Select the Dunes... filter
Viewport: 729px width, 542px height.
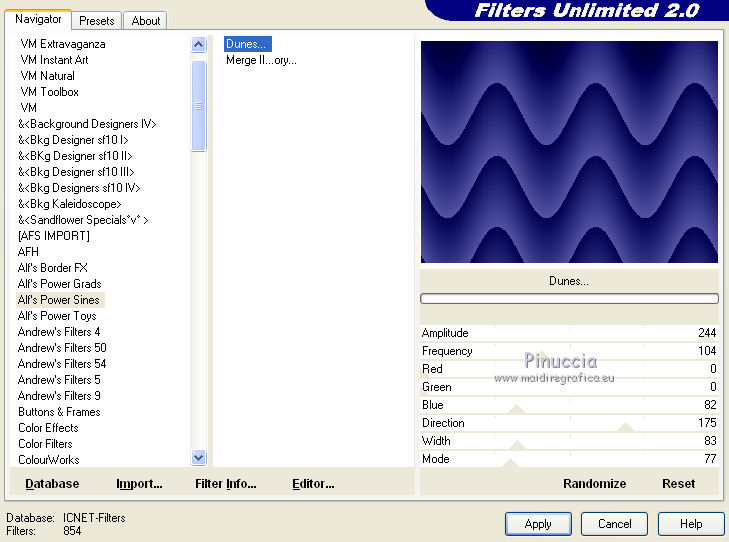click(247, 44)
